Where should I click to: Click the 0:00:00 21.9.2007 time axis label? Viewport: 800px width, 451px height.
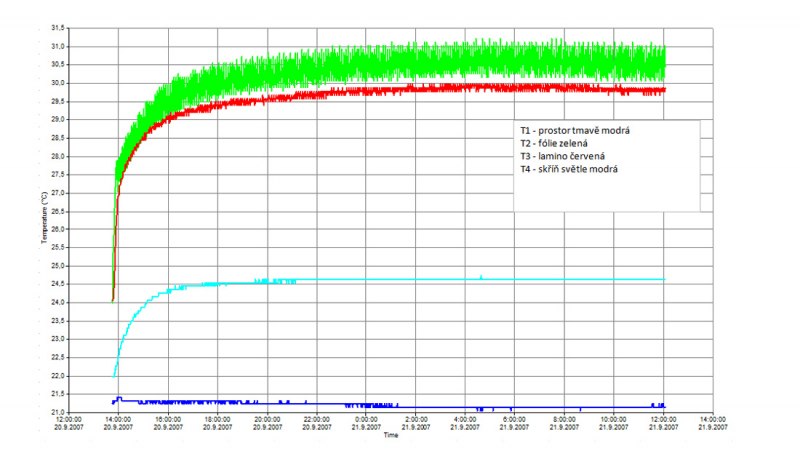coord(366,424)
